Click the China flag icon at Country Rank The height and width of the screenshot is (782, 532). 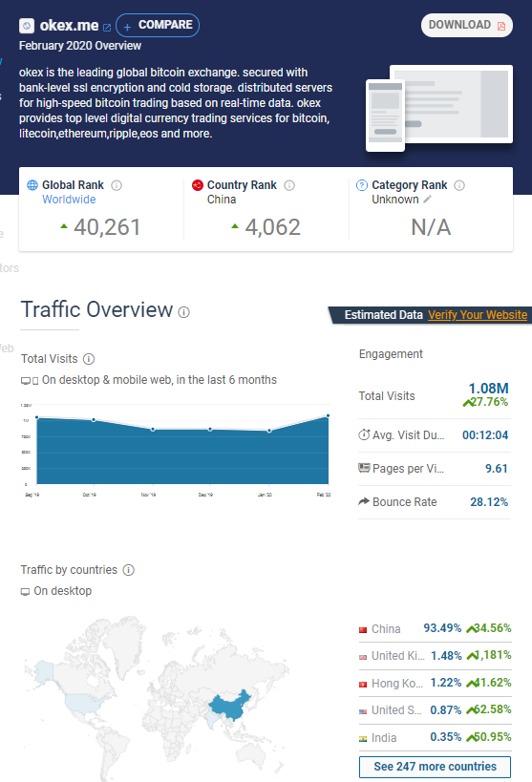[x=198, y=185]
